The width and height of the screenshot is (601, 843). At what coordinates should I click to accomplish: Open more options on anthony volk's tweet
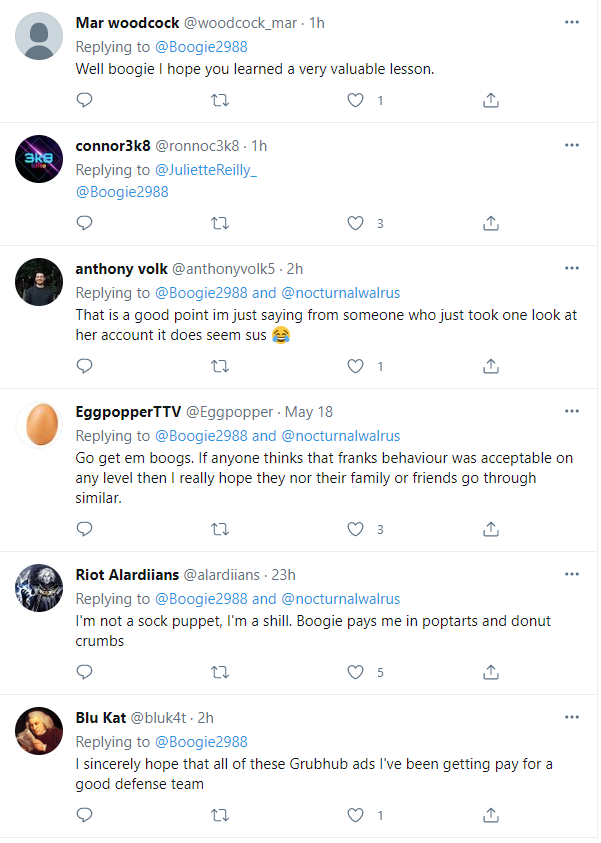pos(572,268)
